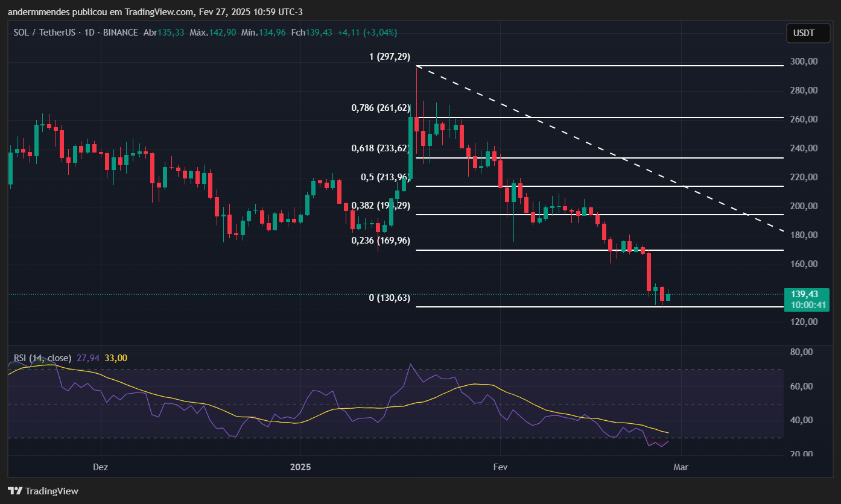Click the 120,00 price axis label
Image resolution: width=841 pixels, height=504 pixels.
(x=804, y=322)
